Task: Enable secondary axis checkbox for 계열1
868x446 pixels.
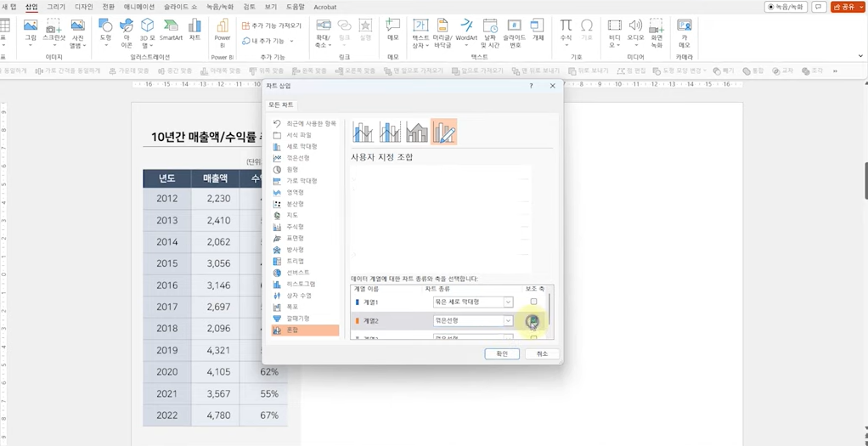Action: pos(533,302)
